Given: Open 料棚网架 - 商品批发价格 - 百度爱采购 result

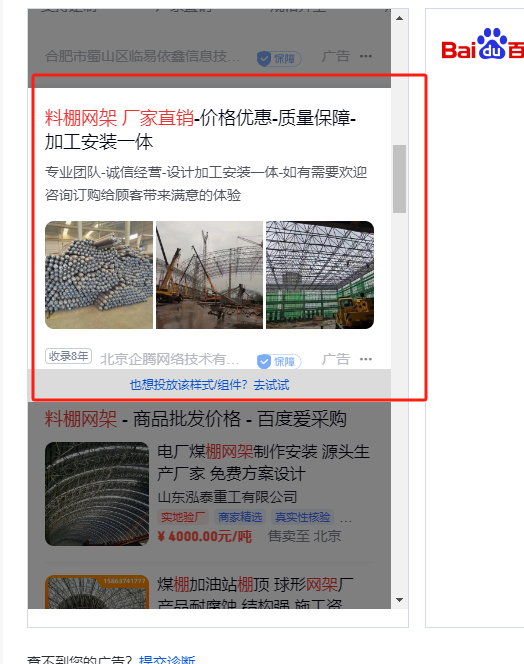Looking at the screenshot, I should click(x=195, y=419).
